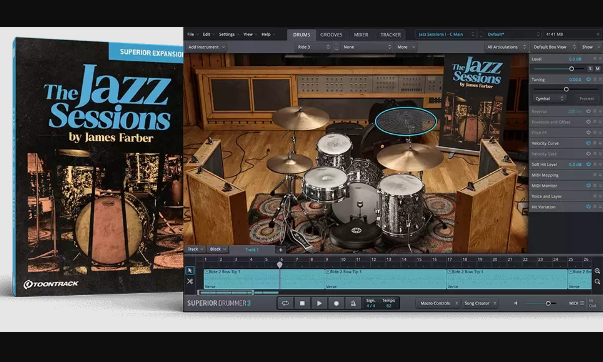Select the Track 1 tab
Image resolution: width=603 pixels, height=362 pixels.
point(252,250)
